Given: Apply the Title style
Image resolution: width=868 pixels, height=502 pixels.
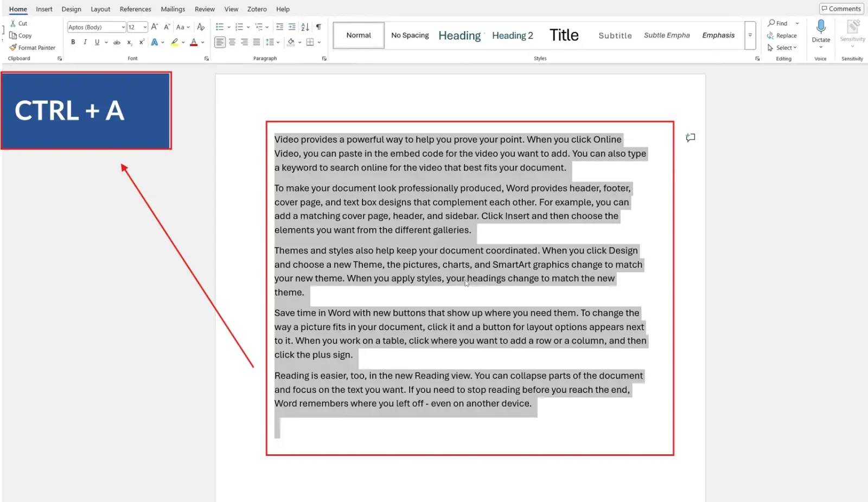Looking at the screenshot, I should pyautogui.click(x=564, y=35).
